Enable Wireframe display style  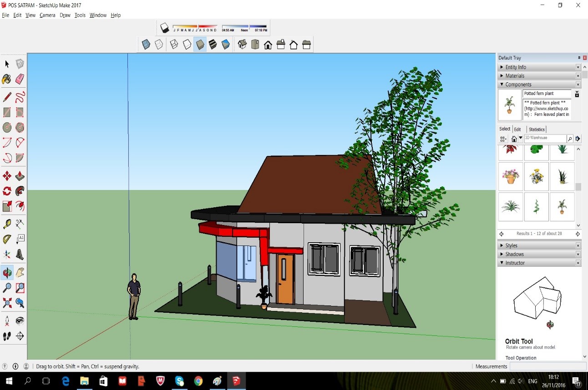pos(173,44)
